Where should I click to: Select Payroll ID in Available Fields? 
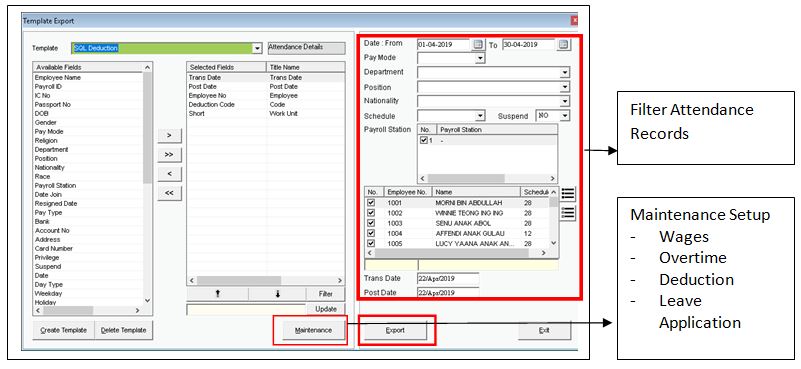tap(48, 87)
